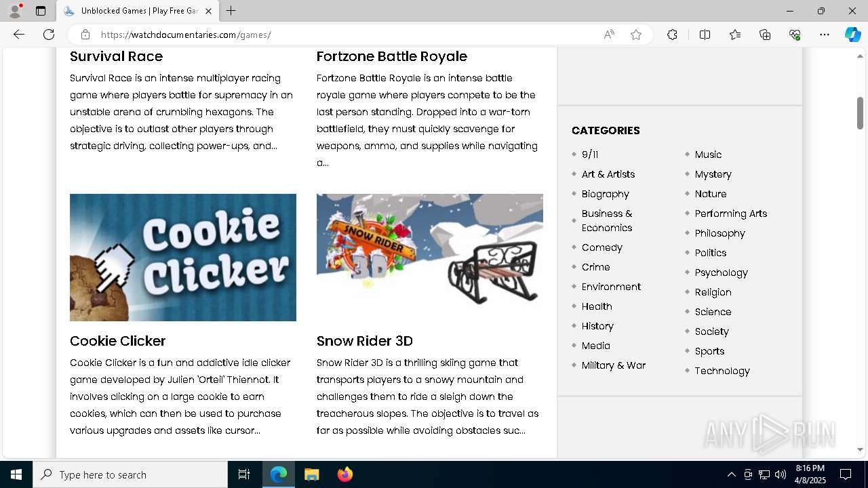Open the Performing Arts category
The image size is (868, 488).
pyautogui.click(x=731, y=213)
